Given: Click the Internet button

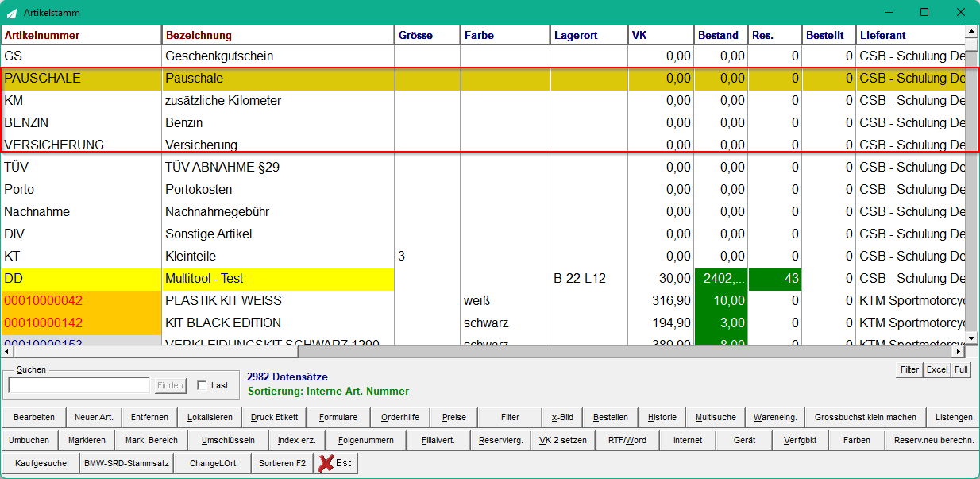Looking at the screenshot, I should 688,440.
